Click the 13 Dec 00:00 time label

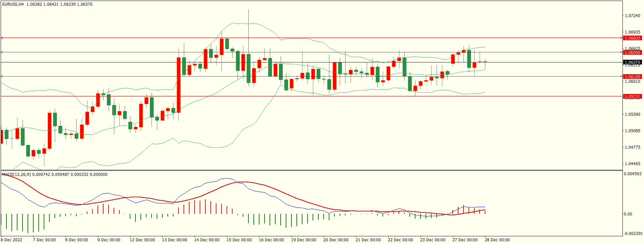175,240
